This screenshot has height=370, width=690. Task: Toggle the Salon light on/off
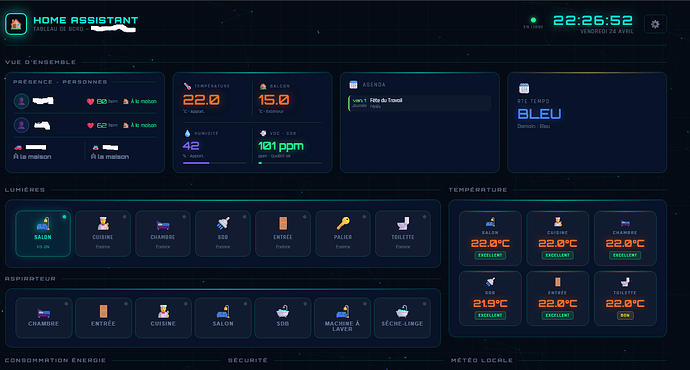pyautogui.click(x=43, y=234)
